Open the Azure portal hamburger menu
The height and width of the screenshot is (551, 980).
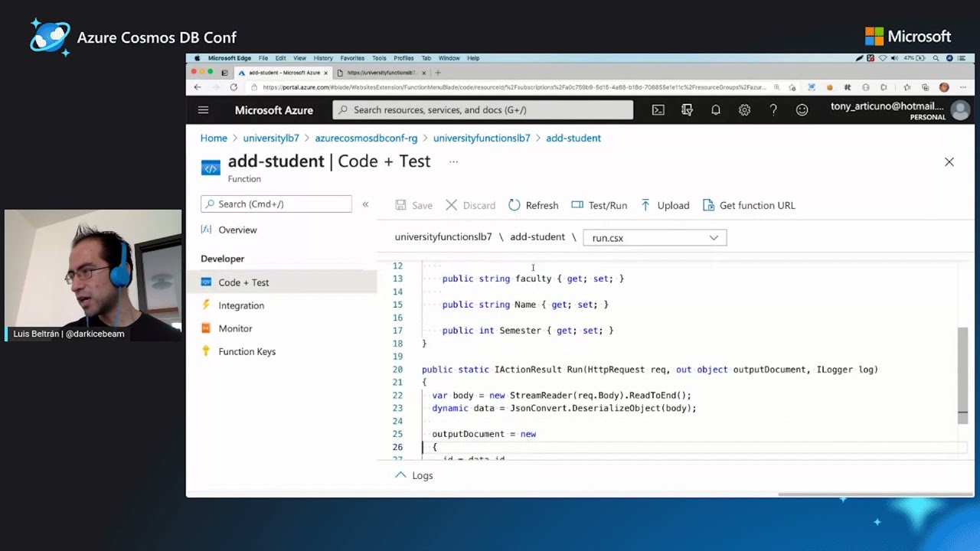(x=203, y=110)
